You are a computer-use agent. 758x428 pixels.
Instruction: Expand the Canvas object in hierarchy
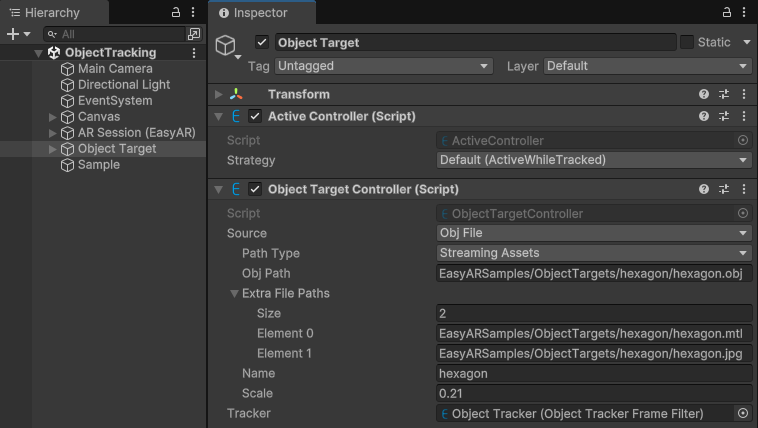53,117
